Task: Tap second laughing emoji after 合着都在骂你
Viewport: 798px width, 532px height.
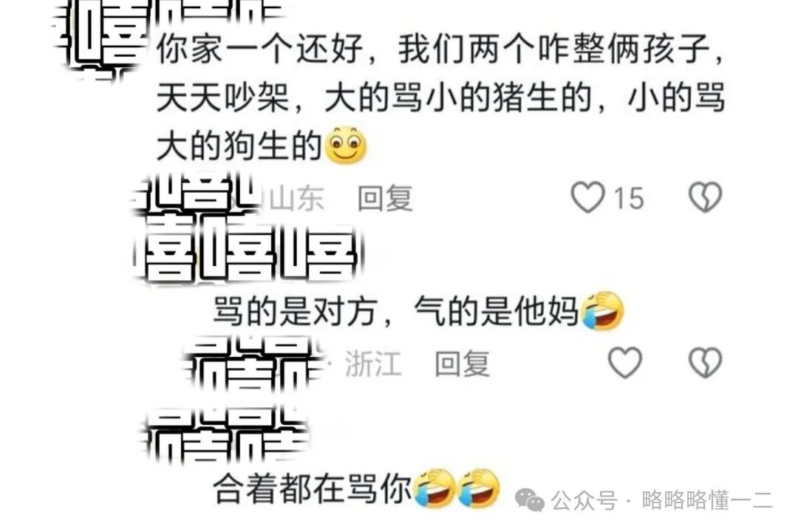Action: [x=478, y=488]
